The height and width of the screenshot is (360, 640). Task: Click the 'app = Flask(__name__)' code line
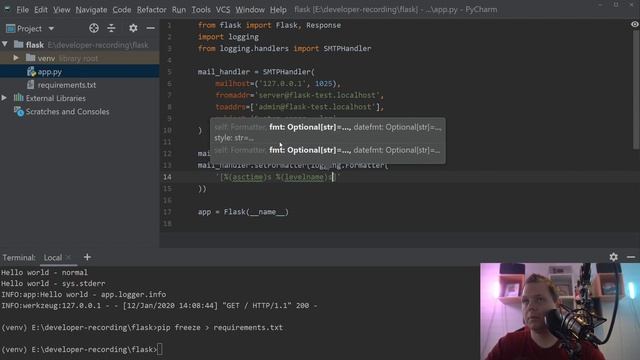coord(243,212)
